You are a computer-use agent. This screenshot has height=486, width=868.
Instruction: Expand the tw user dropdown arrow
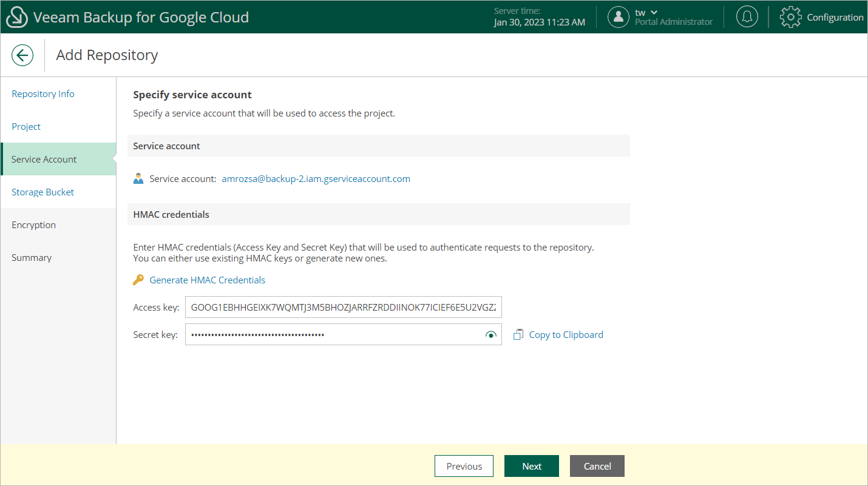(x=654, y=12)
